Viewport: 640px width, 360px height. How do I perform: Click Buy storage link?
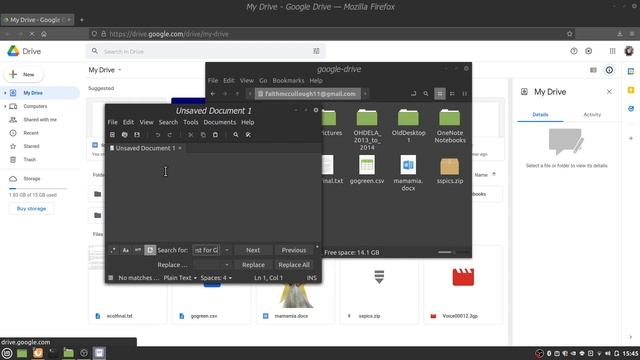(31, 209)
